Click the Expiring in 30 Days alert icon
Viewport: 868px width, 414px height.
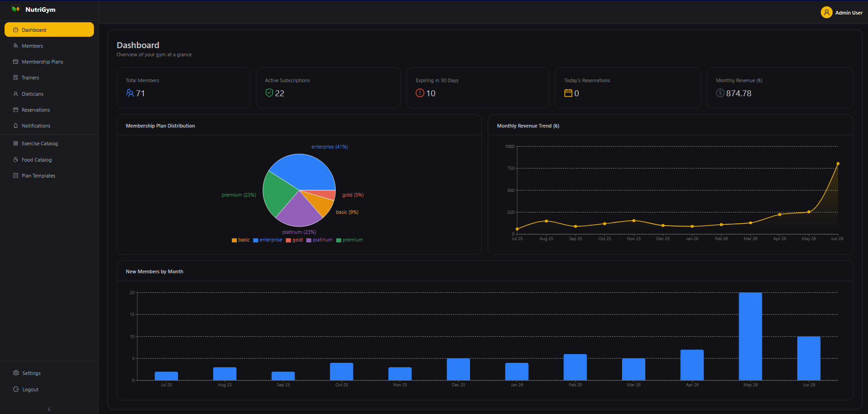pos(420,93)
